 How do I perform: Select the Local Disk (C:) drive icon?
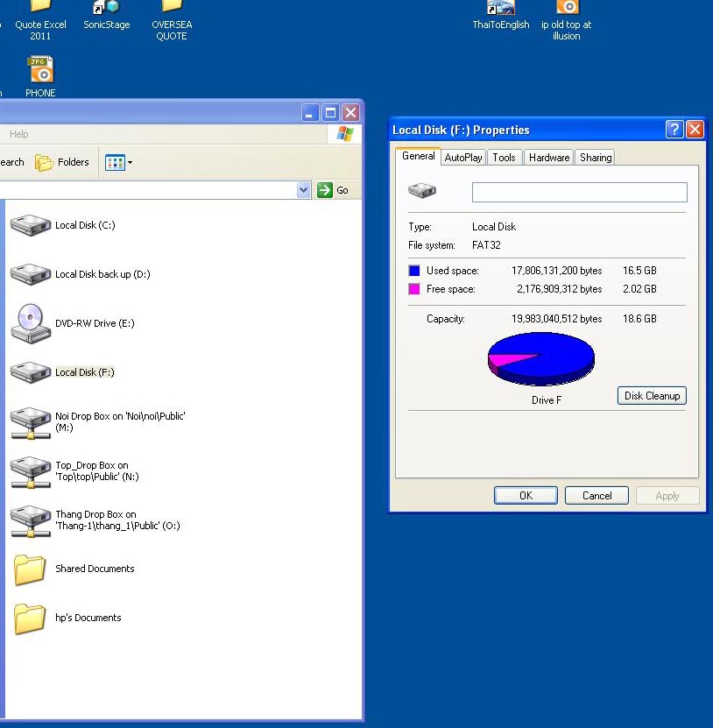30,226
